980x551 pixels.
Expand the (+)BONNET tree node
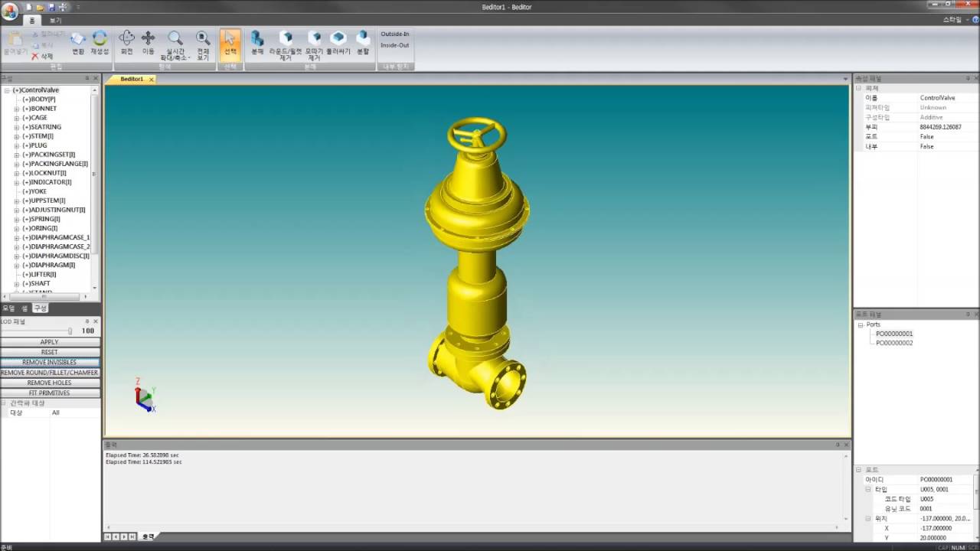(x=17, y=109)
